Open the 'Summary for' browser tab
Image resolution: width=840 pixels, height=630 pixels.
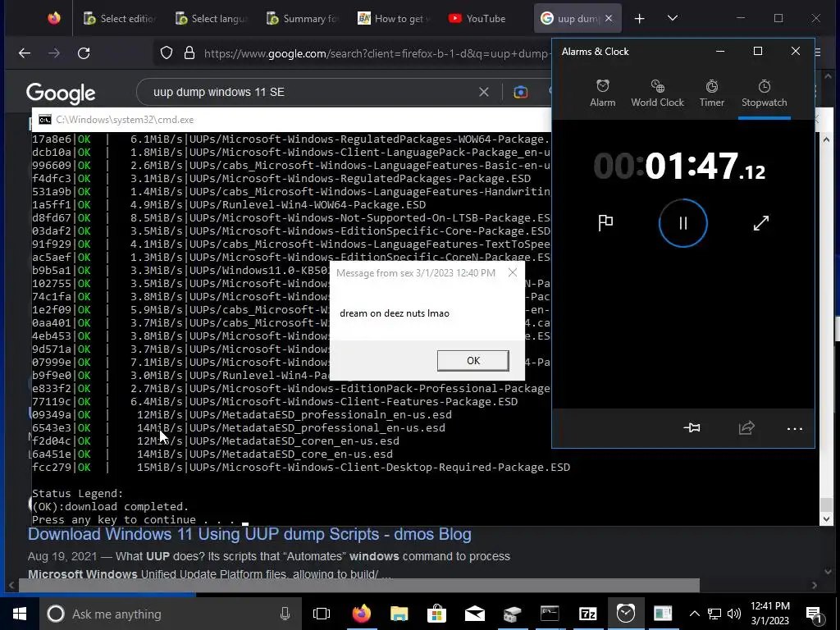coord(303,19)
